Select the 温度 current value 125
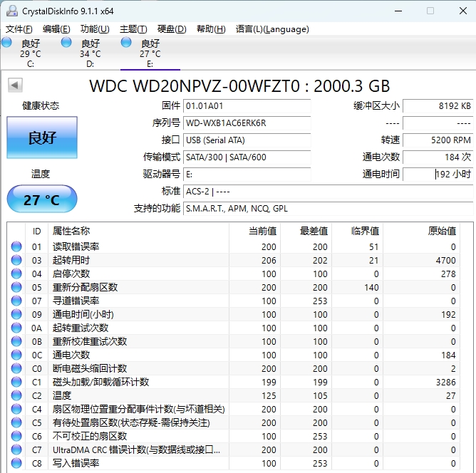This screenshot has width=476, height=473. [269, 395]
